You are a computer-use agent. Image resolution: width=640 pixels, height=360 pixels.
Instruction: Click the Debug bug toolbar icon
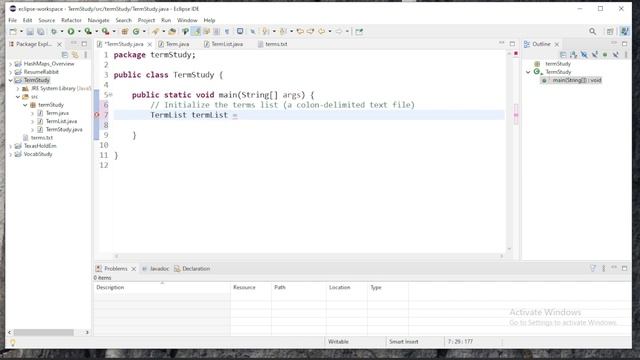pos(53,31)
